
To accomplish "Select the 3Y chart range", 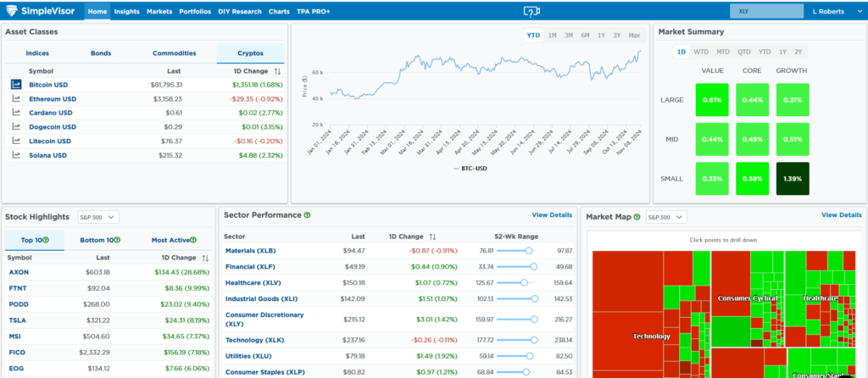I will (x=617, y=36).
